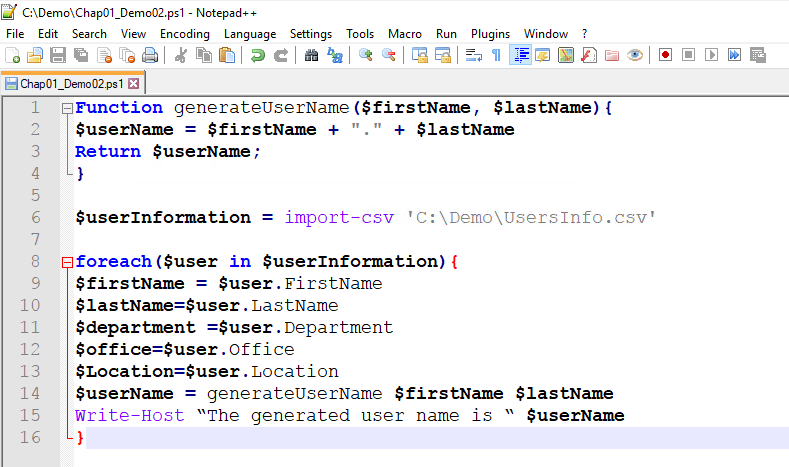Zoom out with magnifier minus icon
The width and height of the screenshot is (789, 467).
(x=388, y=55)
